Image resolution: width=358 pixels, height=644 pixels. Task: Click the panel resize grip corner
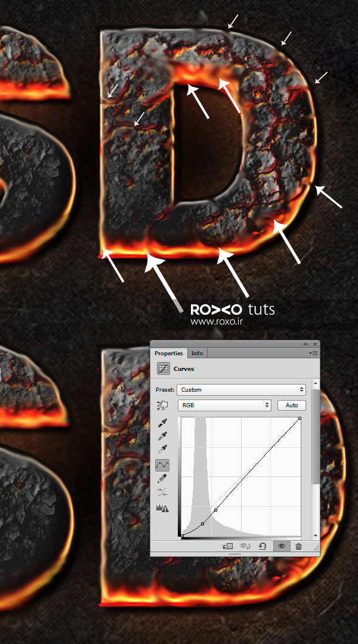[316, 547]
